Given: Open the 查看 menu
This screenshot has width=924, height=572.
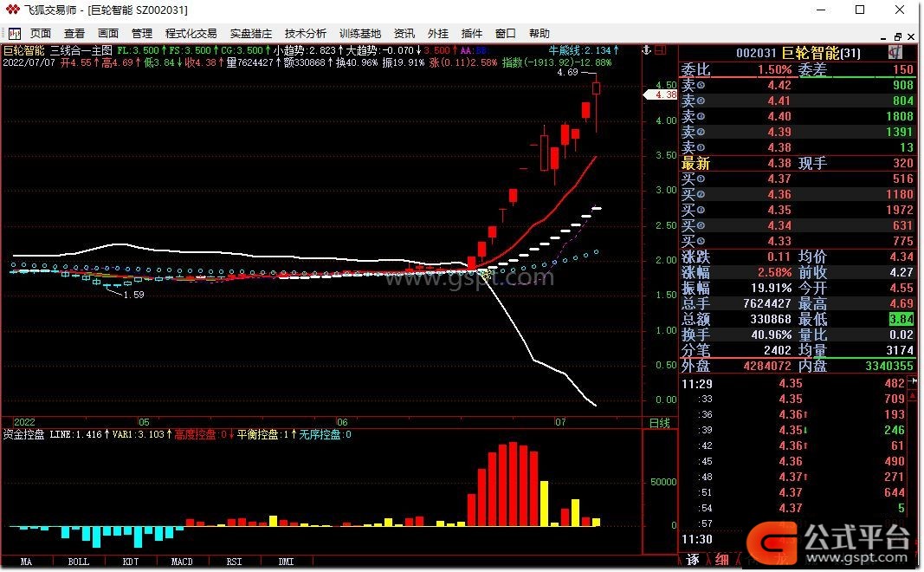Looking at the screenshot, I should [x=74, y=34].
